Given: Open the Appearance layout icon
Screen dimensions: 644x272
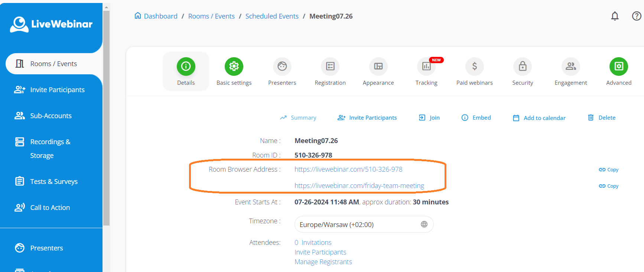Looking at the screenshot, I should click(x=378, y=67).
